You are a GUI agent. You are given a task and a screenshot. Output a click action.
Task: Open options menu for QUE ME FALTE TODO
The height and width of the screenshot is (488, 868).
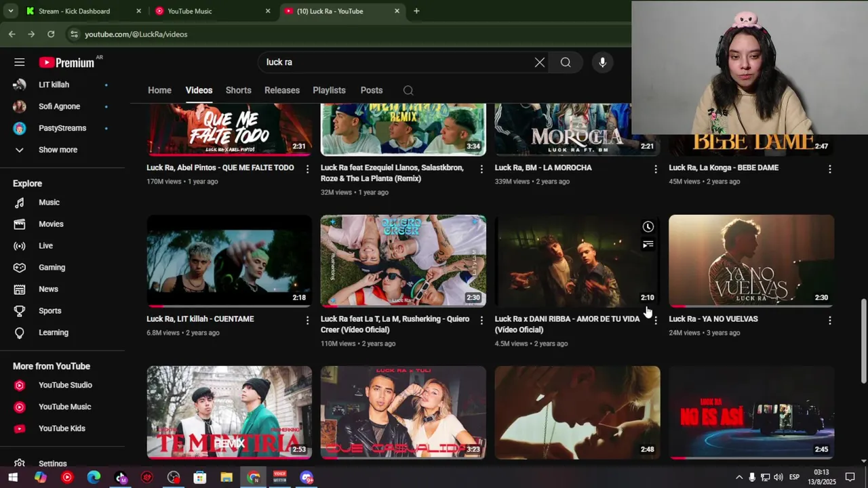(x=307, y=169)
